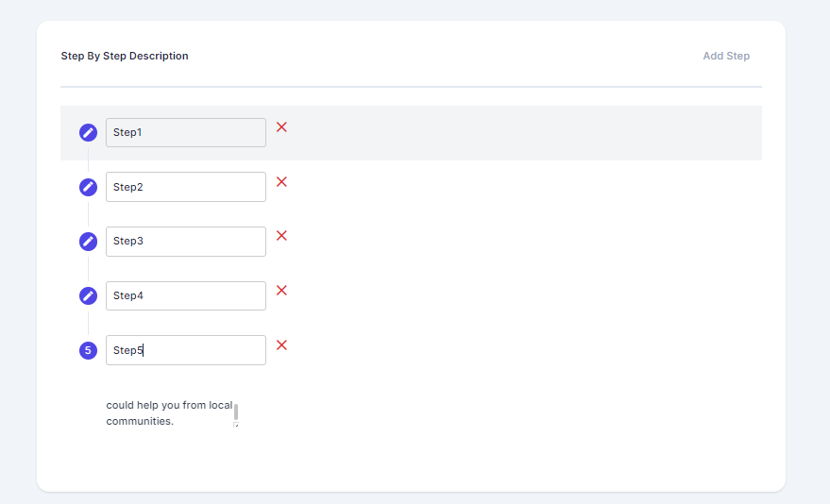Focus the Step1 title input field
Viewport: 830px width, 504px height.
(x=186, y=133)
